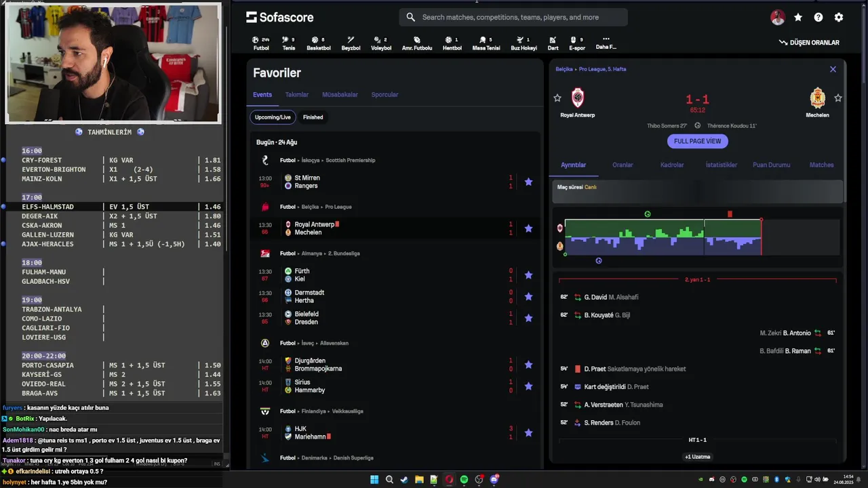Click the +1 Uzatma label

tap(697, 457)
